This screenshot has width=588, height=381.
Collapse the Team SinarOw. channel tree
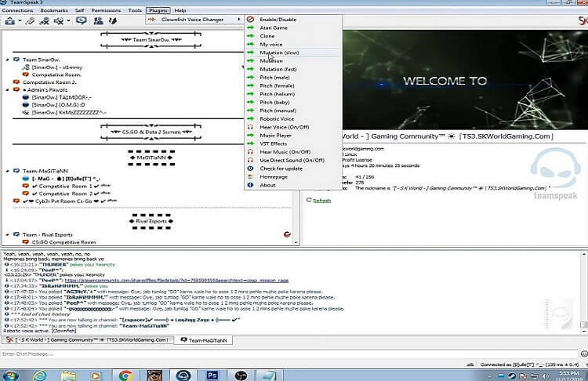pyautogui.click(x=8, y=60)
